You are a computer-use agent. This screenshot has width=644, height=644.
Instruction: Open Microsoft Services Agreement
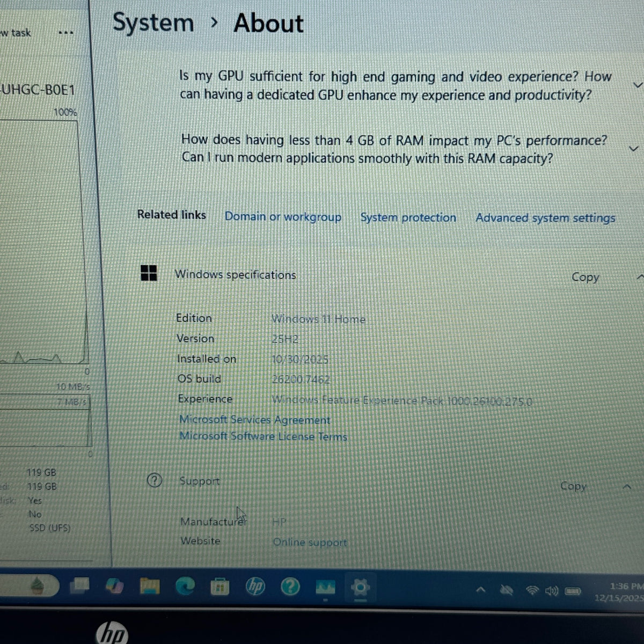255,420
